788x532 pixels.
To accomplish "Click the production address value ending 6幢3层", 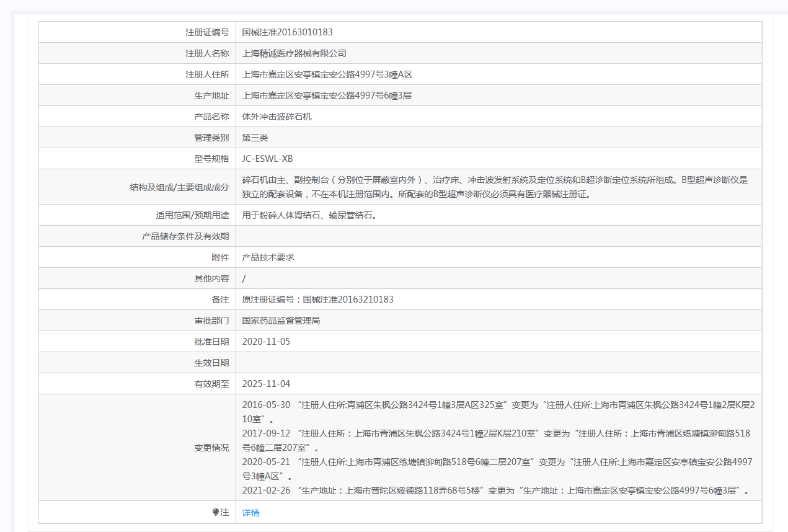I will click(327, 95).
